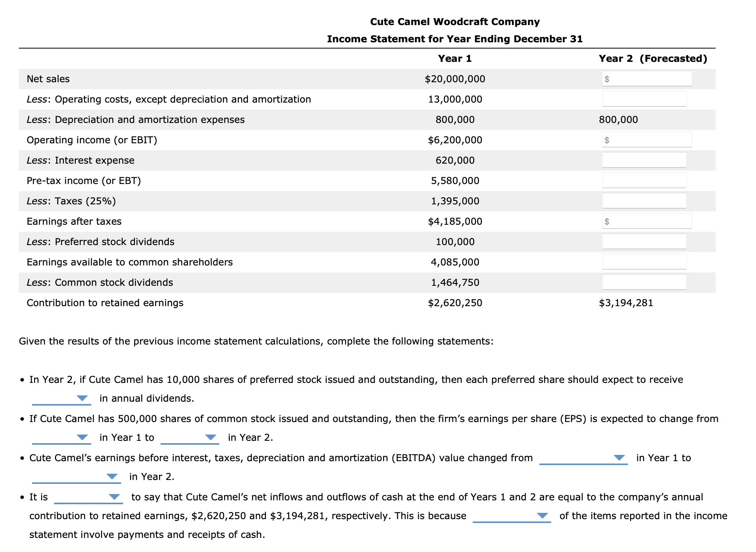This screenshot has height=552, width=756.
Task: Open the Year 1 EBITDA value dropdown
Action: (x=583, y=458)
